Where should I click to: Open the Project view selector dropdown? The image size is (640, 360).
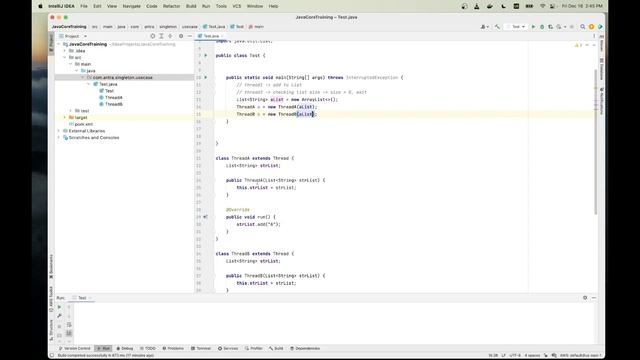pyautogui.click(x=73, y=36)
